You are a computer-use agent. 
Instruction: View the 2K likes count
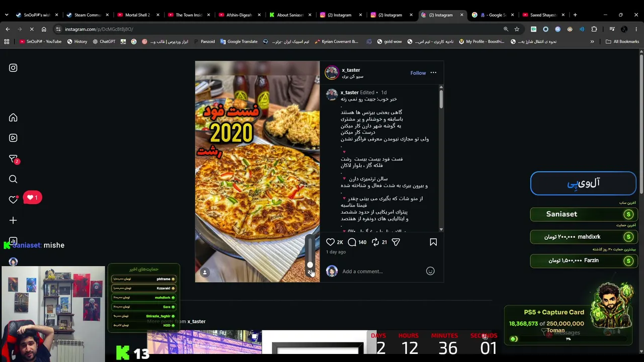click(340, 242)
